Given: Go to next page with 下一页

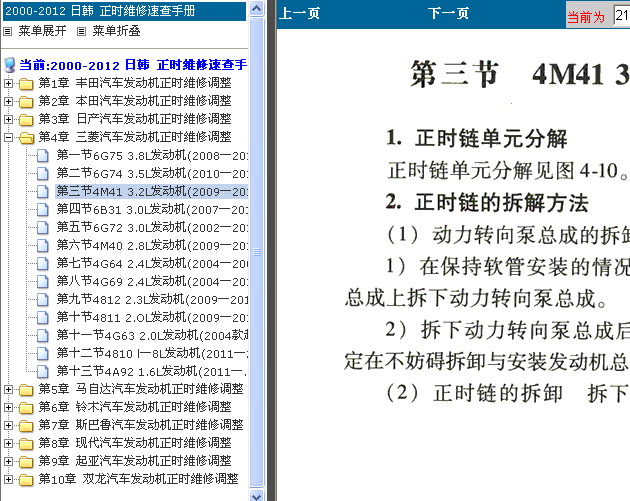Looking at the screenshot, I should pos(448,14).
